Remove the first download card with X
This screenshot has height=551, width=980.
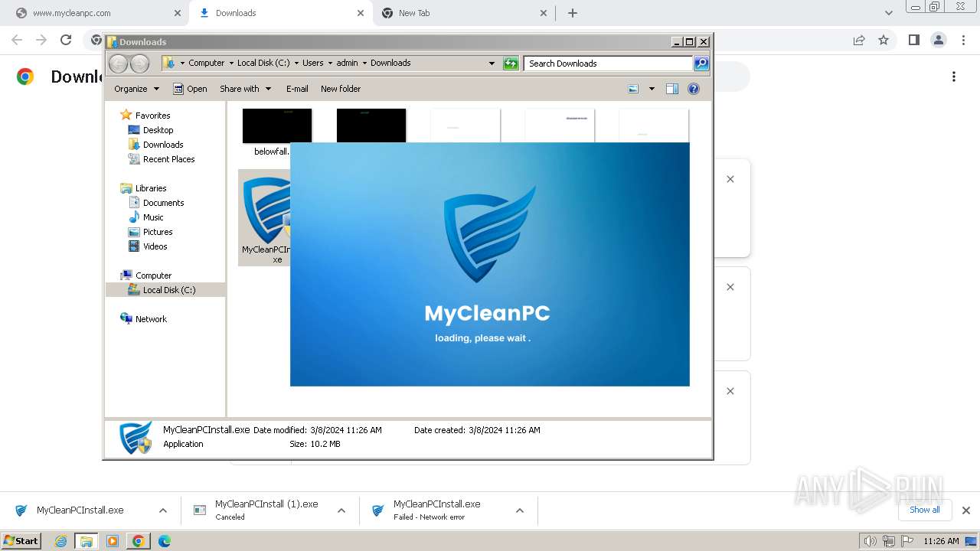point(730,179)
